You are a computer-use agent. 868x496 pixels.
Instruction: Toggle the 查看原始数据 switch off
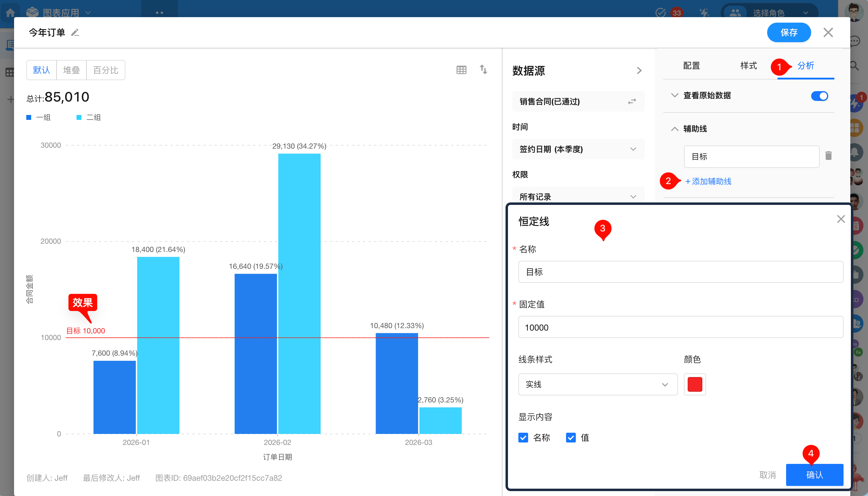pos(819,96)
